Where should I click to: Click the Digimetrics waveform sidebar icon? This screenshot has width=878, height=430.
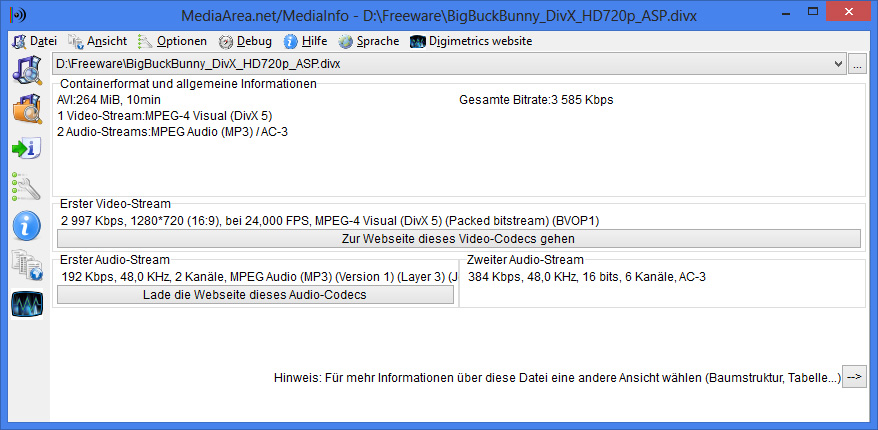click(27, 304)
